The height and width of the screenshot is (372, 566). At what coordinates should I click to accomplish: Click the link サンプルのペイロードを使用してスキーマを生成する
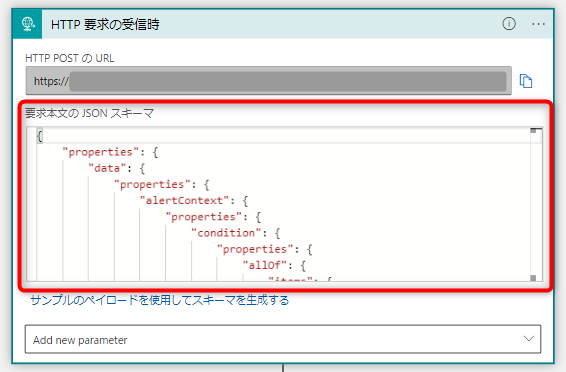[x=160, y=300]
